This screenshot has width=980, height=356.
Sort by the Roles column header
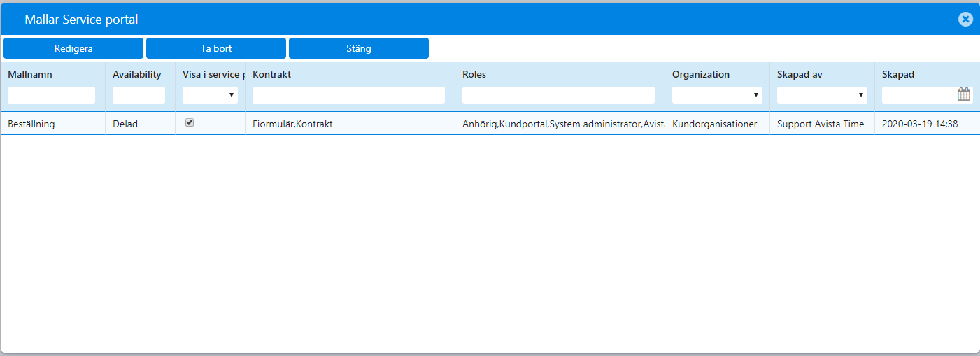[x=474, y=74]
